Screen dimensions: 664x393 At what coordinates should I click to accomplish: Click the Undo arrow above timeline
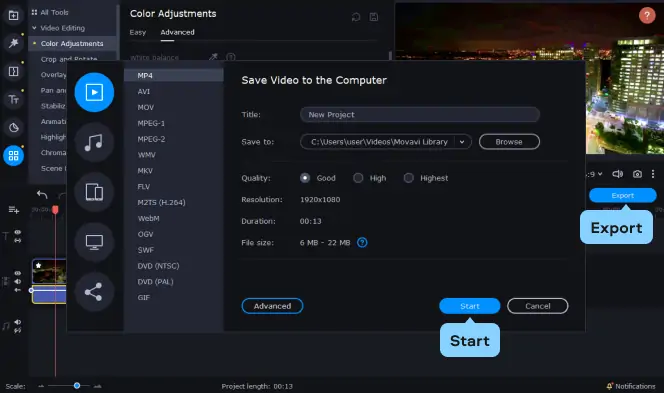(42, 194)
